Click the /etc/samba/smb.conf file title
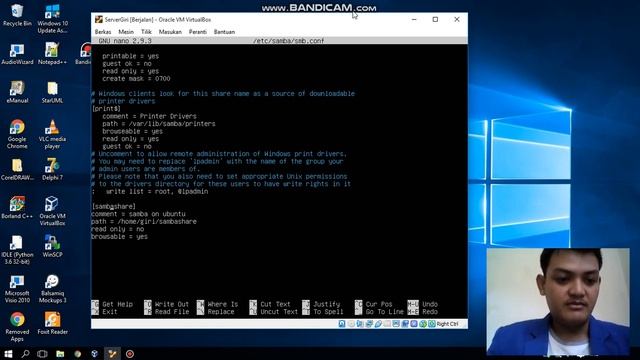640x360 pixels. (288, 41)
